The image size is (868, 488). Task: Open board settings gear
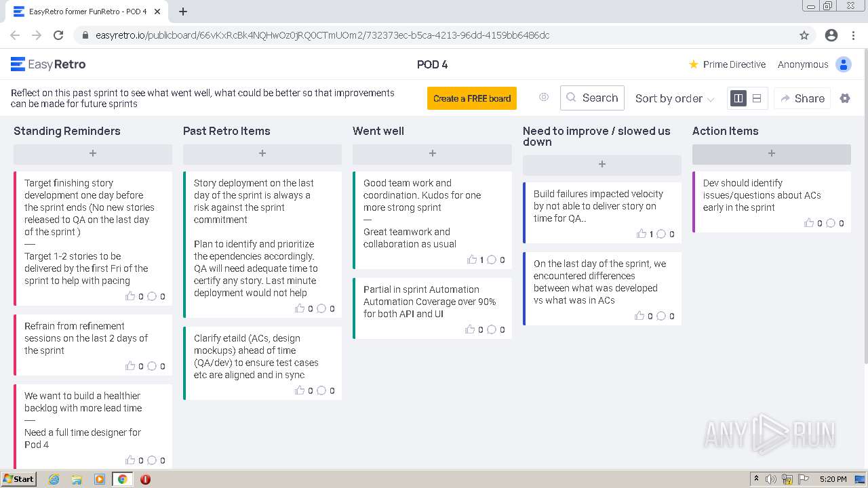point(845,98)
